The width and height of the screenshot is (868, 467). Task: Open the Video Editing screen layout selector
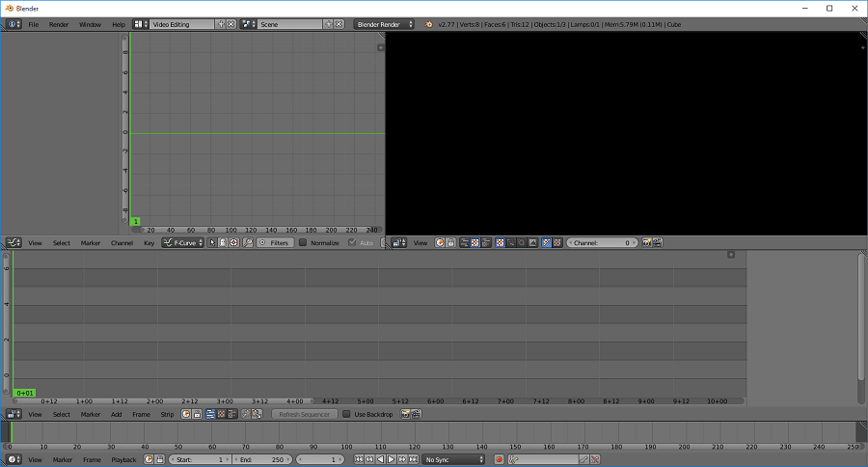[181, 24]
